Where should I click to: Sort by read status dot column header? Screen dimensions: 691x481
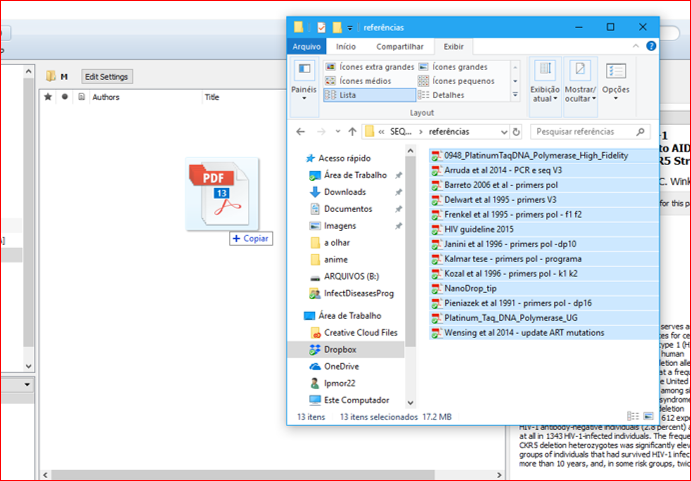(x=65, y=97)
